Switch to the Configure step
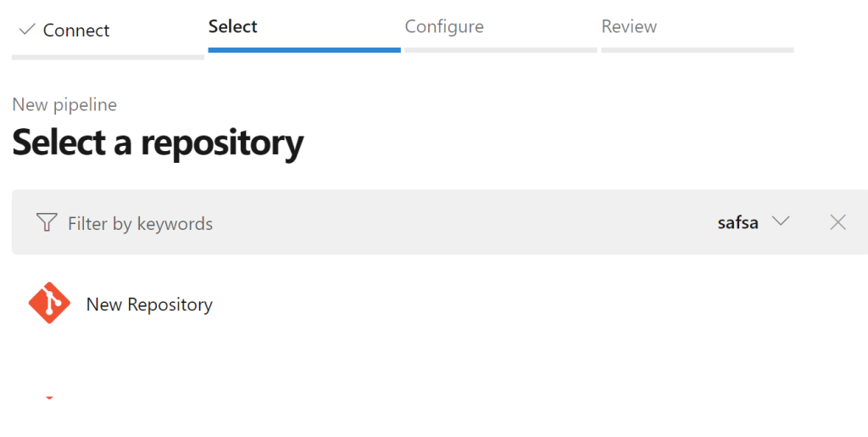Screen dimensions: 868x437 (x=444, y=26)
